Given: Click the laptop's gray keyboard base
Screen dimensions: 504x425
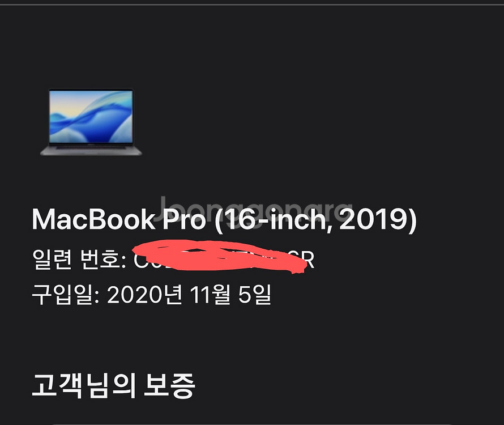Looking at the screenshot, I should pos(91,150).
